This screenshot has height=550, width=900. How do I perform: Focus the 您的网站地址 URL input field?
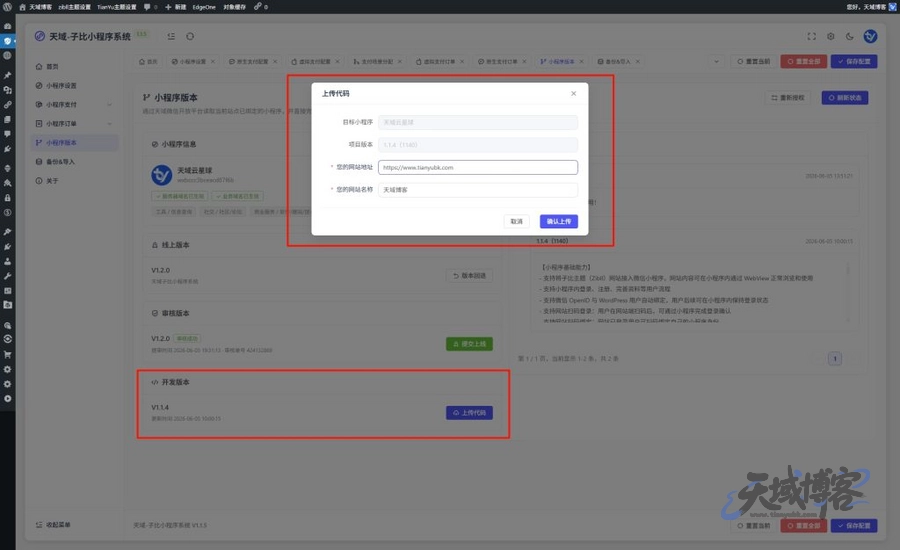tap(478, 167)
